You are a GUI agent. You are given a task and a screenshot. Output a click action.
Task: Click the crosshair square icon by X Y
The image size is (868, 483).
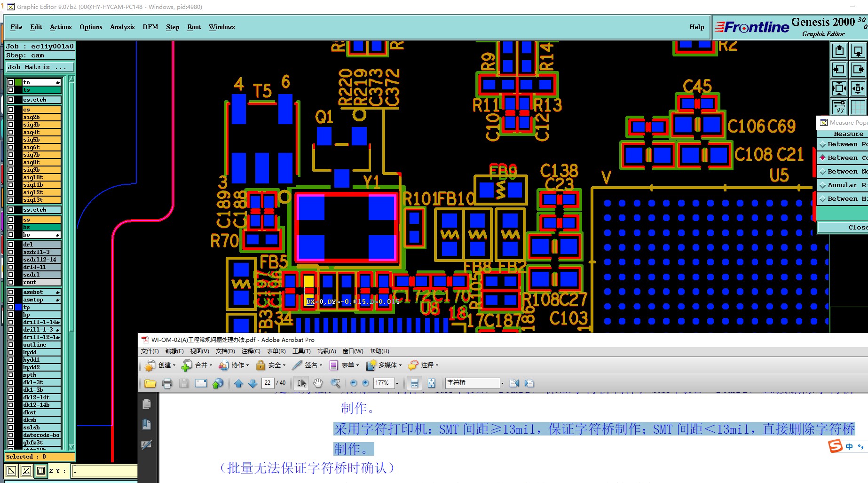41,470
